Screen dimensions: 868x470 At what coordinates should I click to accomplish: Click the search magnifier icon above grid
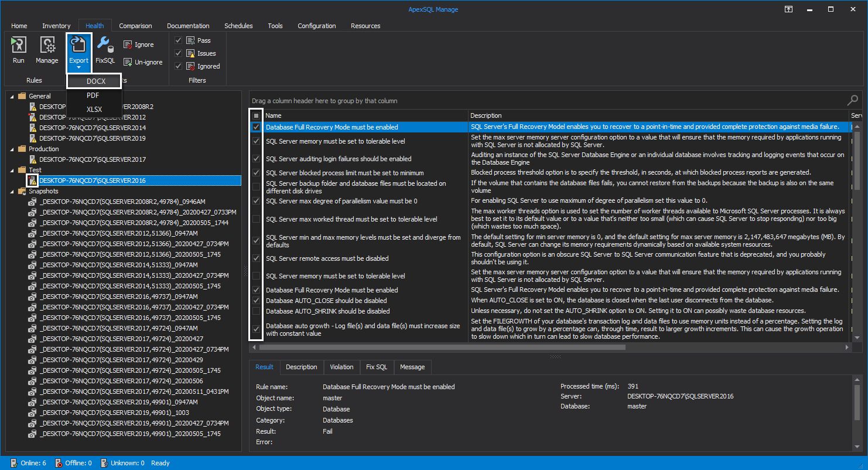tap(853, 100)
